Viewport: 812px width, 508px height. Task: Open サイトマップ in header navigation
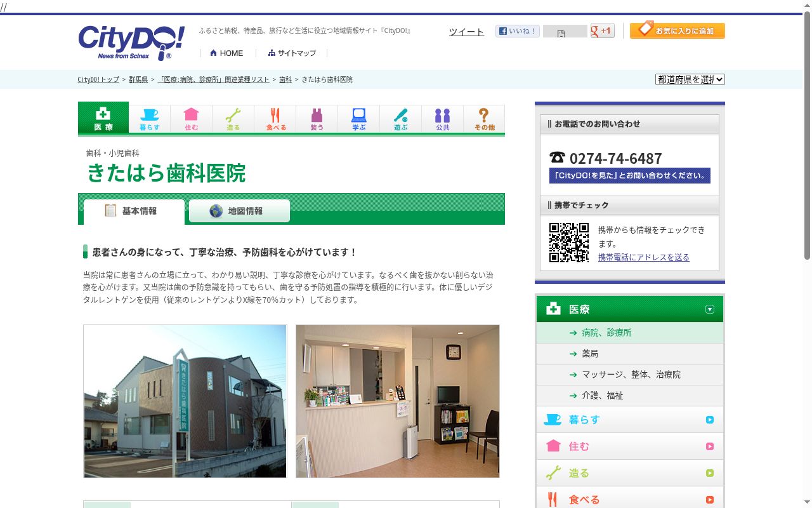pos(292,53)
